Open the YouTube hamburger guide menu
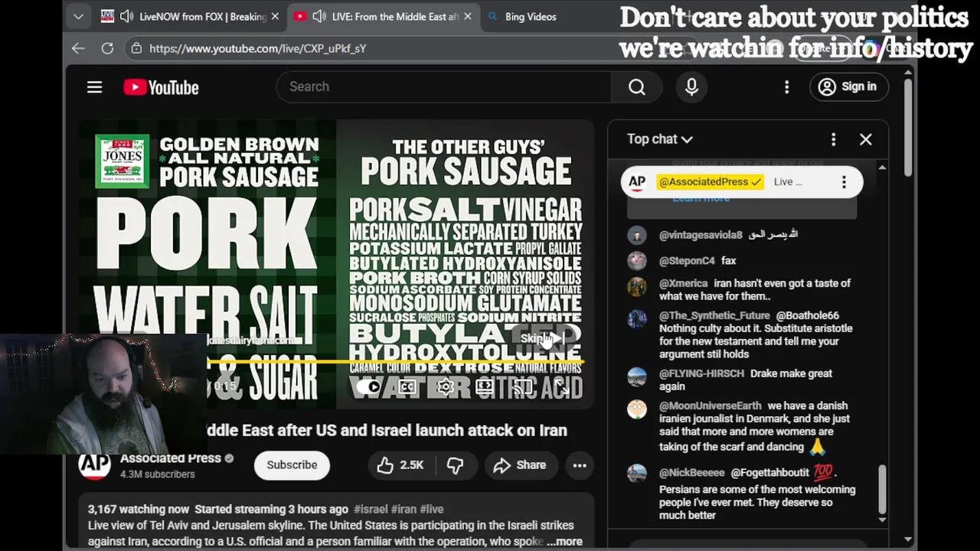Image resolution: width=980 pixels, height=551 pixels. coord(94,87)
